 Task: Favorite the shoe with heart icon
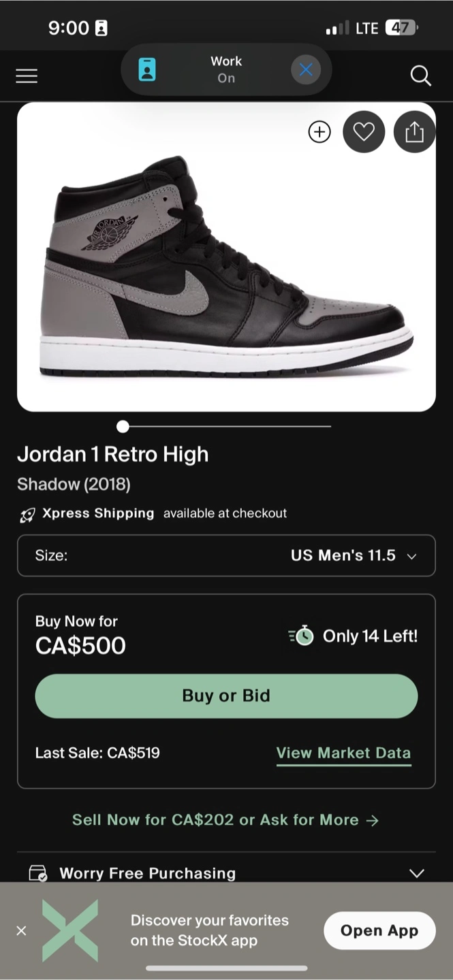click(364, 132)
